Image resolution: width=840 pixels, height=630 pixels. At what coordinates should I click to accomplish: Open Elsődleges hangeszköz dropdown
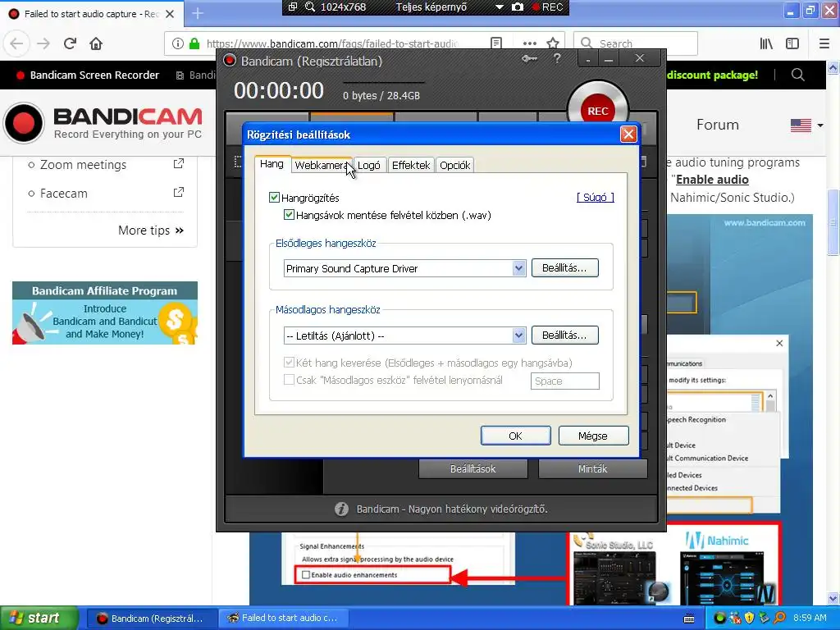(518, 268)
